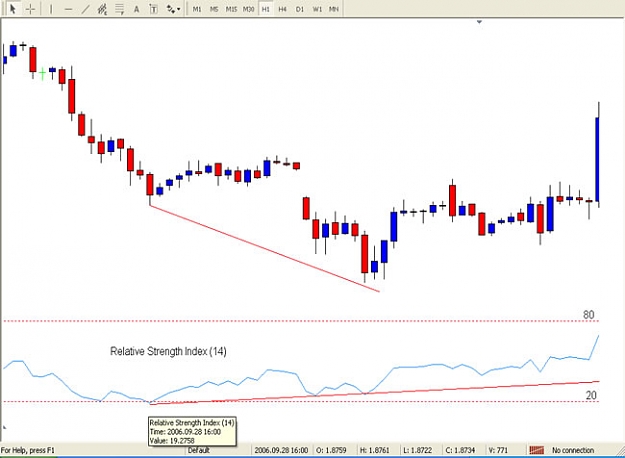Viewport: 625px width, 458px height.
Task: Select the rising red trendline on RSI
Action: [x=375, y=393]
